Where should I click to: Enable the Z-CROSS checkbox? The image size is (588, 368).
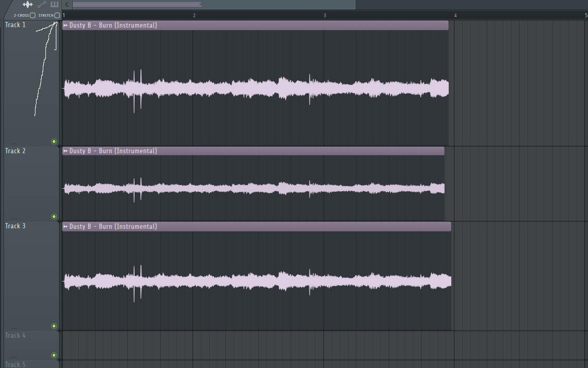[33, 15]
